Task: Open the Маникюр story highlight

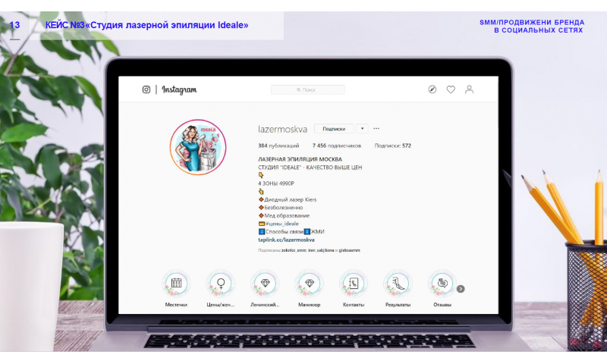Action: (309, 283)
